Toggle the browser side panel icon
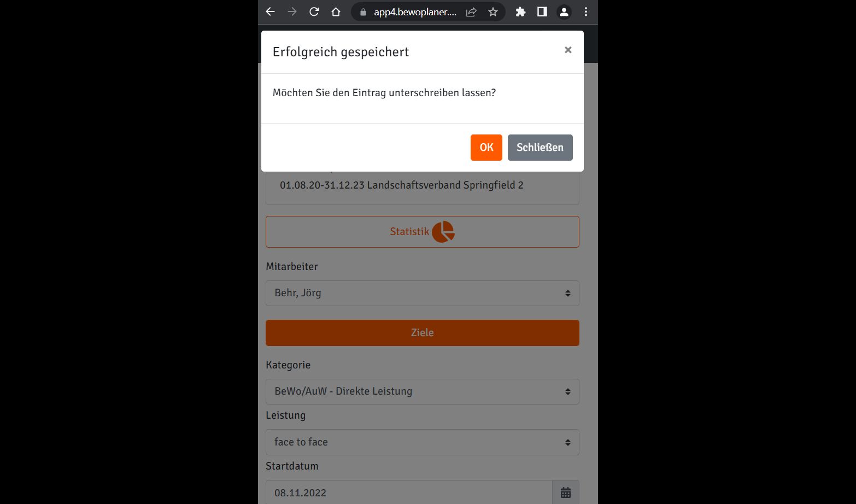This screenshot has width=856, height=504. [542, 11]
